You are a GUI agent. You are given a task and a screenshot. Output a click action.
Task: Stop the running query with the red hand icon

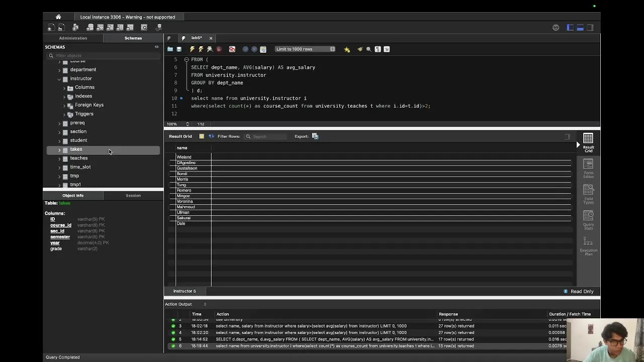[219, 49]
